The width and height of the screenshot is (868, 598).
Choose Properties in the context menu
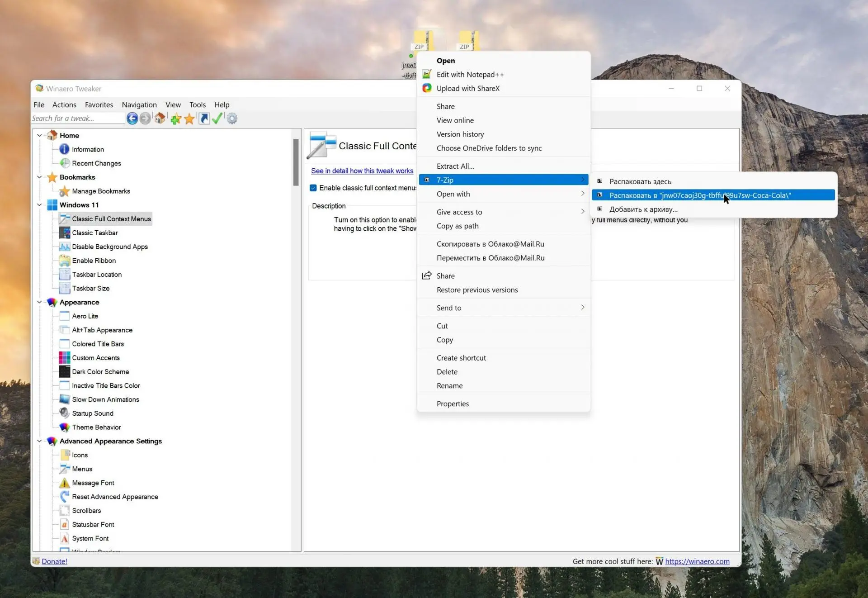(x=504, y=403)
